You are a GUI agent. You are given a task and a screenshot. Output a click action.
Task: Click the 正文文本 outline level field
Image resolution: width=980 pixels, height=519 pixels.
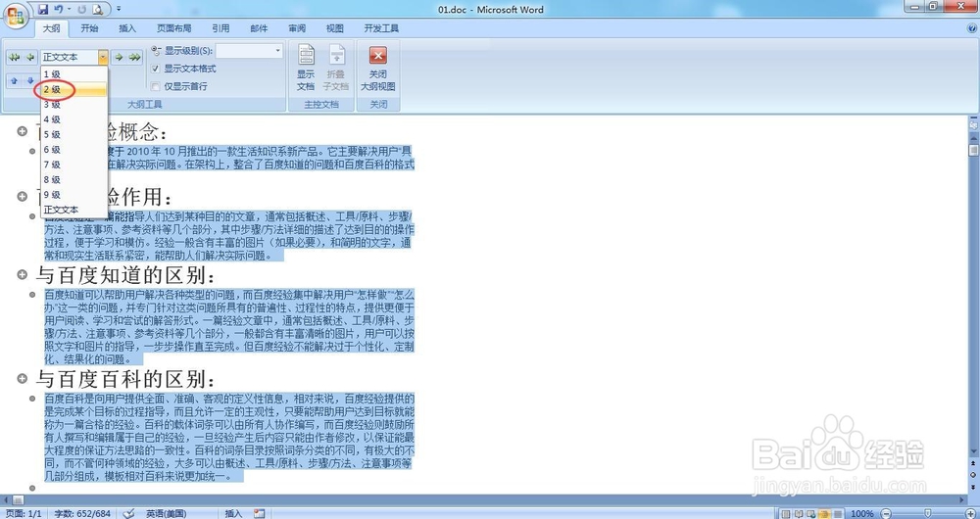(69, 57)
